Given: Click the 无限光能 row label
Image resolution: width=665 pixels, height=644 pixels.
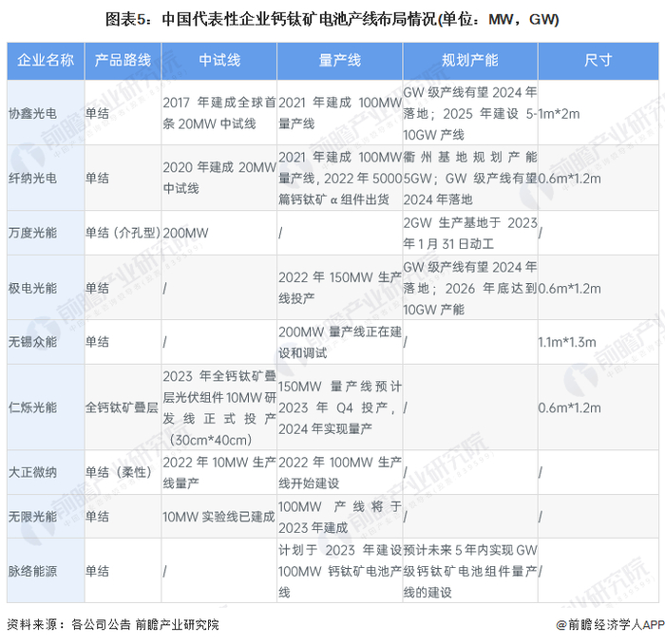Looking at the screenshot, I should pos(46,517).
